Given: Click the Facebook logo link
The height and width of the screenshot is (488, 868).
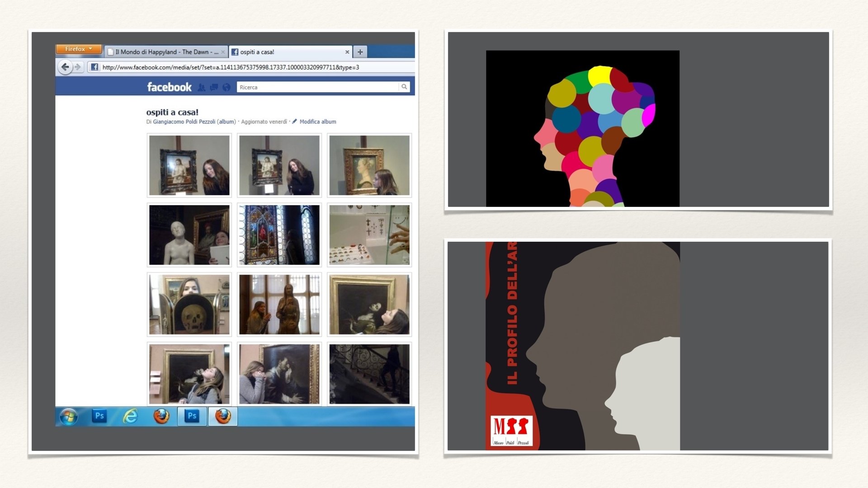Looking at the screenshot, I should [169, 87].
